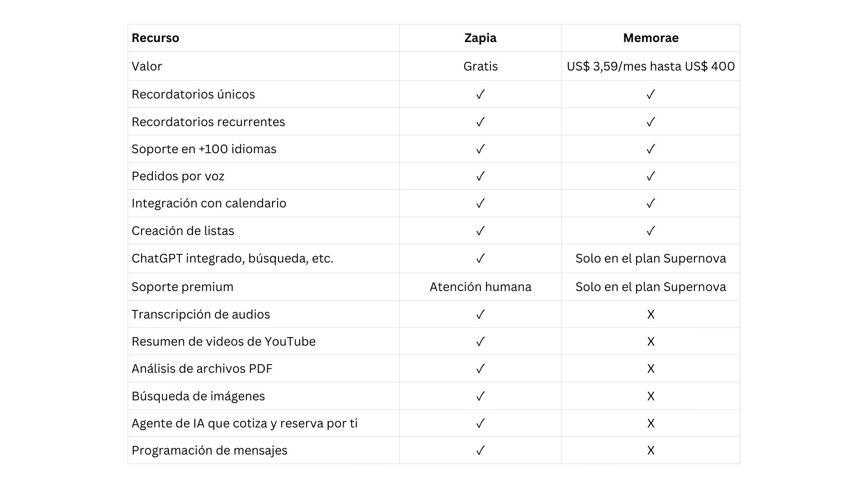Viewport: 868px width, 488px height.
Task: Click the Atención humana cell
Action: click(x=480, y=287)
